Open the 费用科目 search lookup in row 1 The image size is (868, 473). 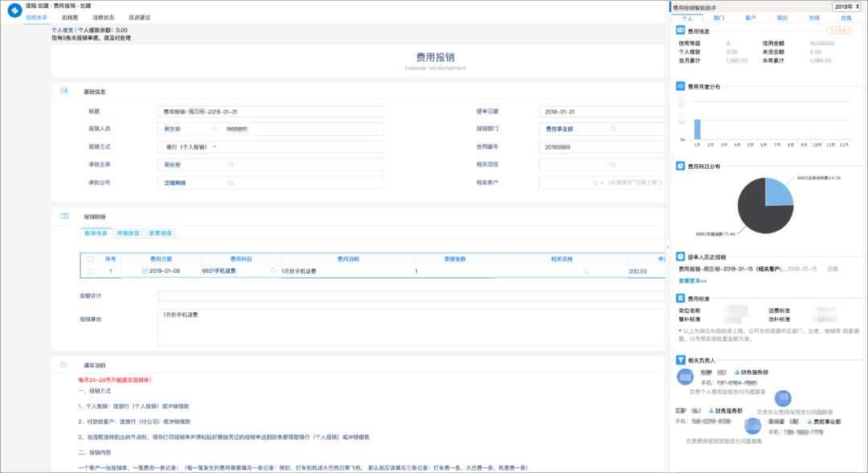273,271
